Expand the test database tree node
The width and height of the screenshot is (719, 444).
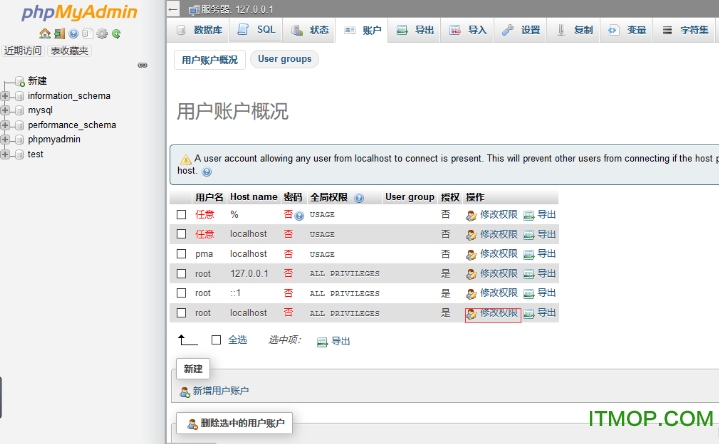(6, 154)
